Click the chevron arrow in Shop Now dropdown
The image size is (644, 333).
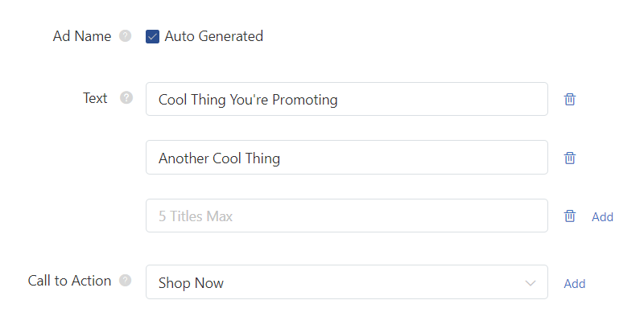530,283
